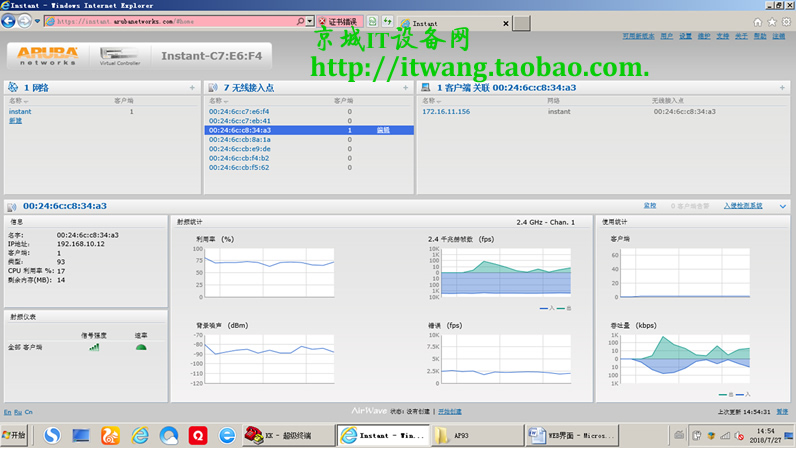Open the IE Tools gear icon
Screen dimensions: 796x449
coord(786,22)
